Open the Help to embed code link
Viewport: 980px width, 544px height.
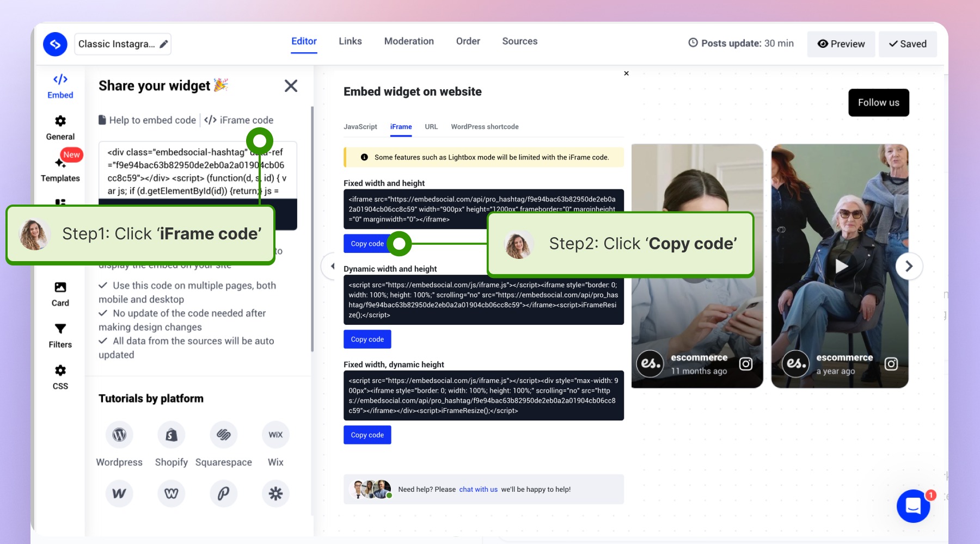(147, 120)
